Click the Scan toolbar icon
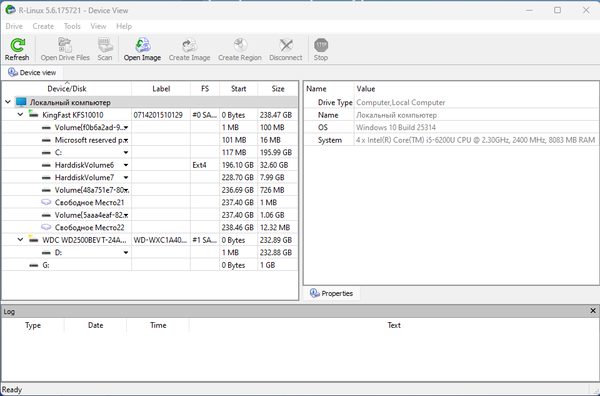 point(105,45)
